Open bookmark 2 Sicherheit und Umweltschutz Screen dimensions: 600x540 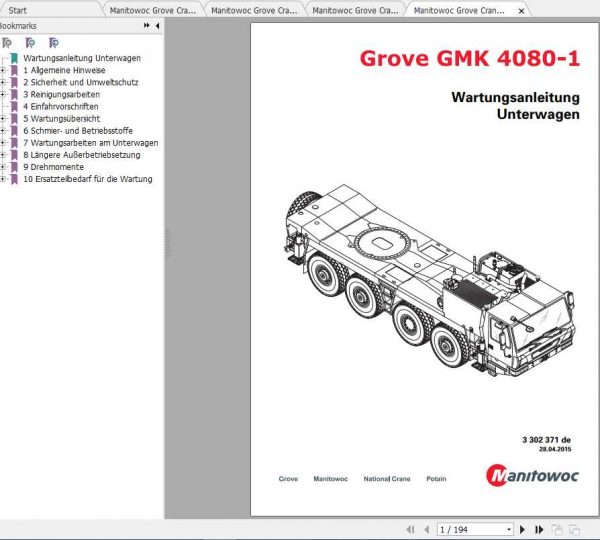click(x=81, y=82)
